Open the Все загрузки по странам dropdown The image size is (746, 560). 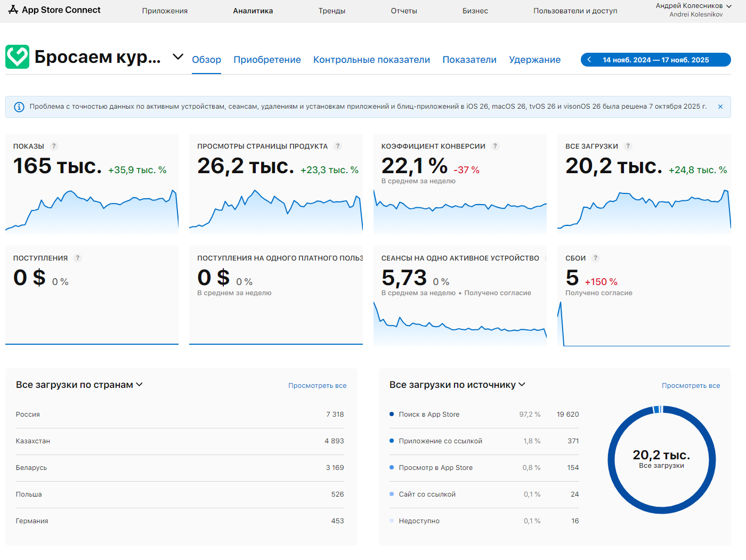[x=140, y=385]
